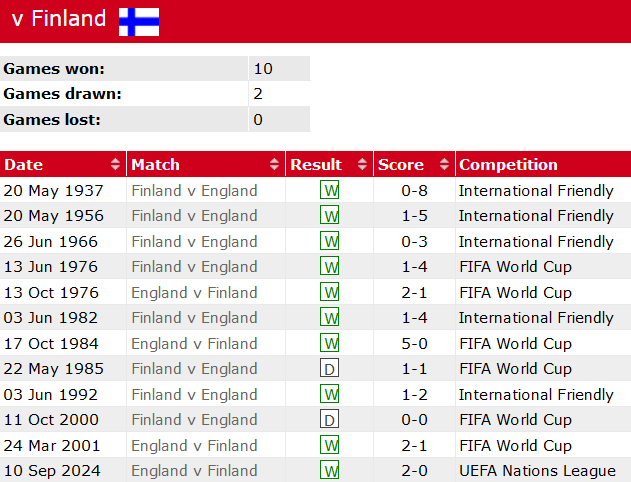Image resolution: width=631 pixels, height=482 pixels.
Task: Open the England v Finland 13 Oct 1976 match
Action: pos(194,293)
